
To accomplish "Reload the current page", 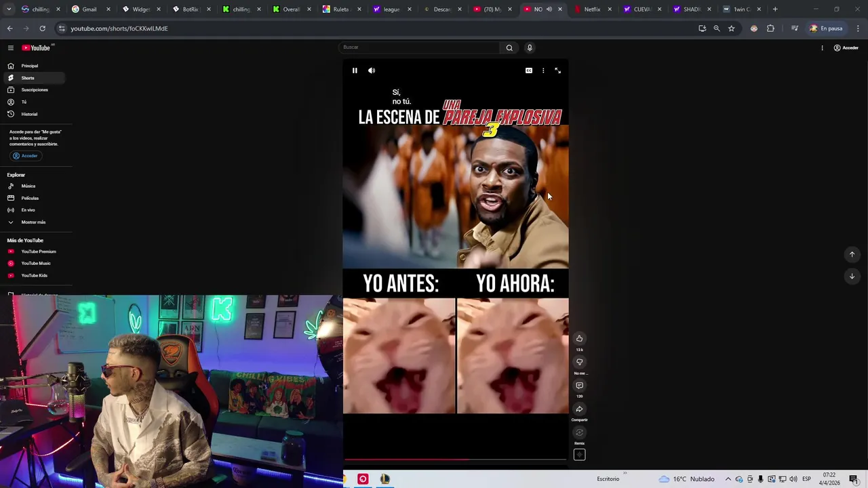I will pos(42,28).
